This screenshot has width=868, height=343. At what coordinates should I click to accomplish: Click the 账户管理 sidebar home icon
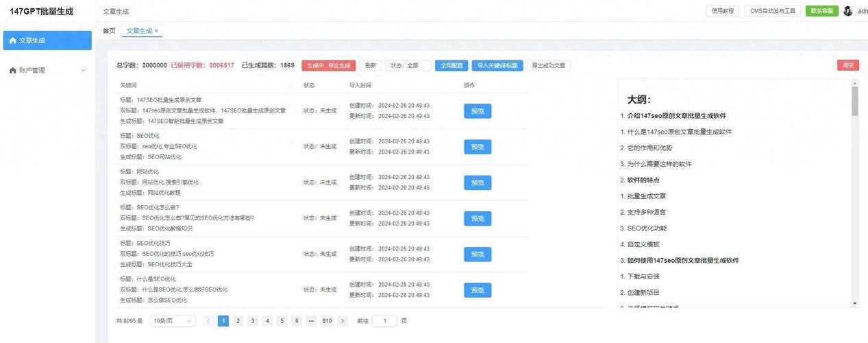click(x=13, y=70)
